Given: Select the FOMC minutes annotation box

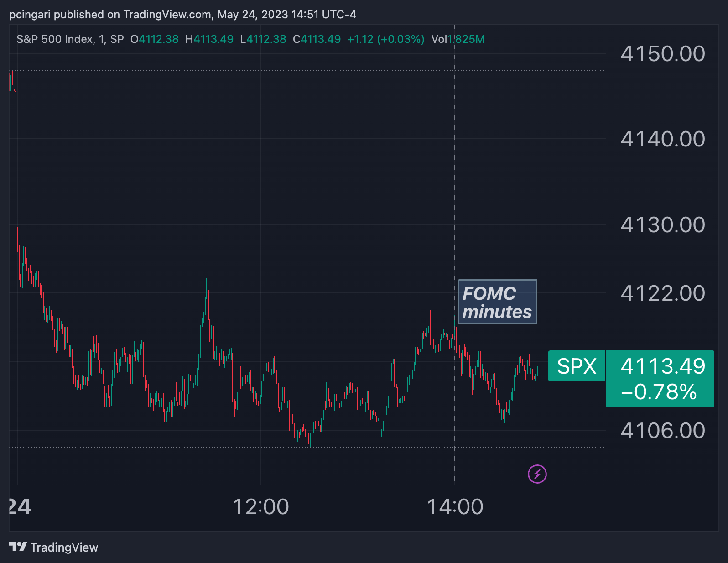Looking at the screenshot, I should click(x=497, y=302).
